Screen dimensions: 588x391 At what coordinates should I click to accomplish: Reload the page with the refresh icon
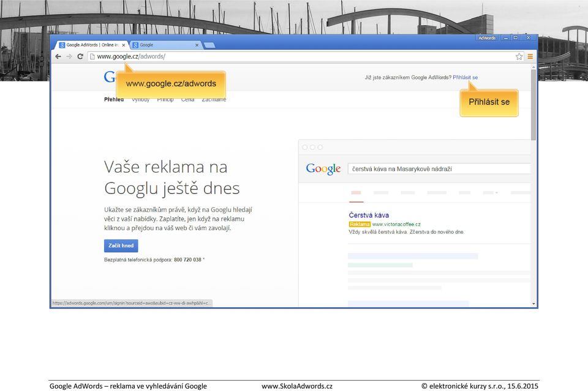80,56
